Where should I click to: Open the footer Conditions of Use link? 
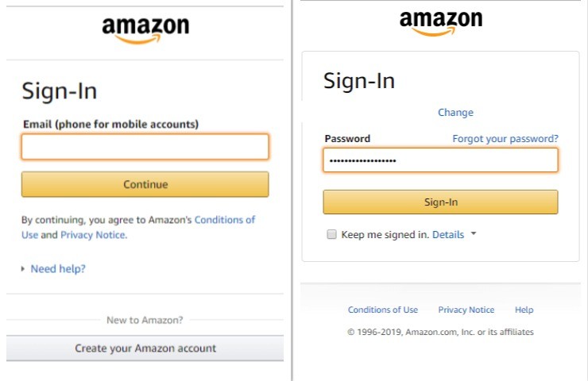coord(383,310)
